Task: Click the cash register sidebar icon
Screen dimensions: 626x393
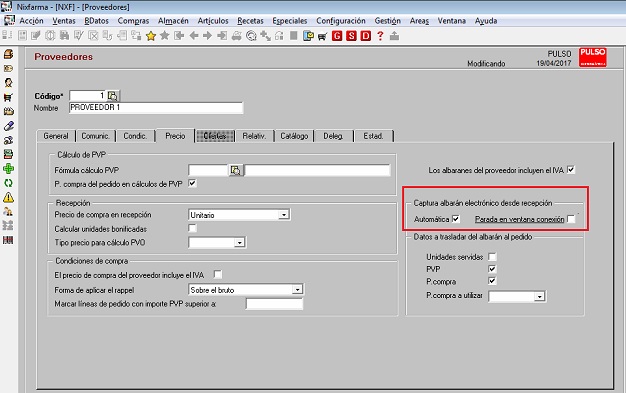Action: [x=8, y=154]
